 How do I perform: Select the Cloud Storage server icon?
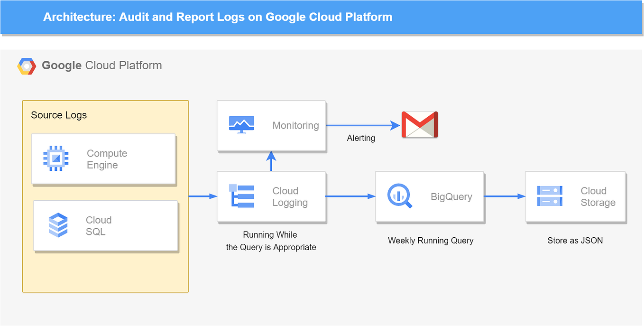[x=550, y=196]
